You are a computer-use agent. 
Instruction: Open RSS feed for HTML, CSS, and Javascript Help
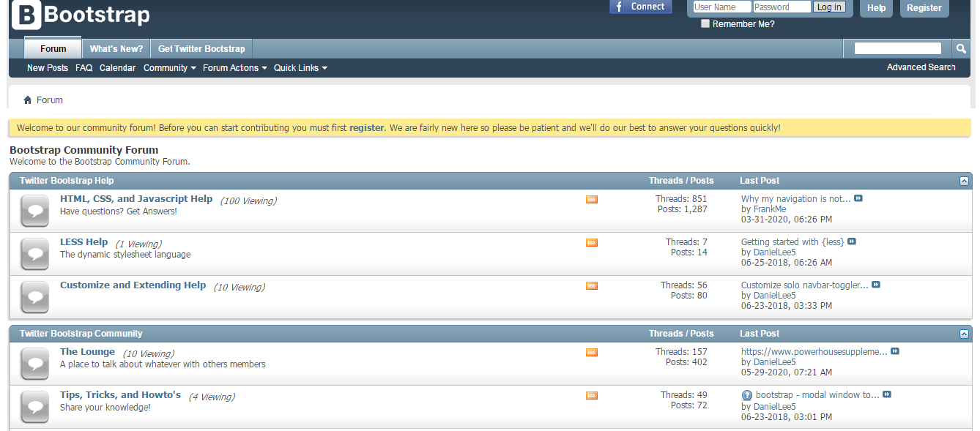point(592,199)
